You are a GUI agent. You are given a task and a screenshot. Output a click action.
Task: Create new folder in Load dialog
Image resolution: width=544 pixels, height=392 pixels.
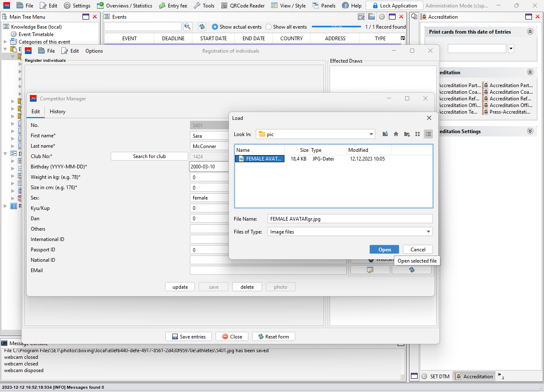point(407,134)
